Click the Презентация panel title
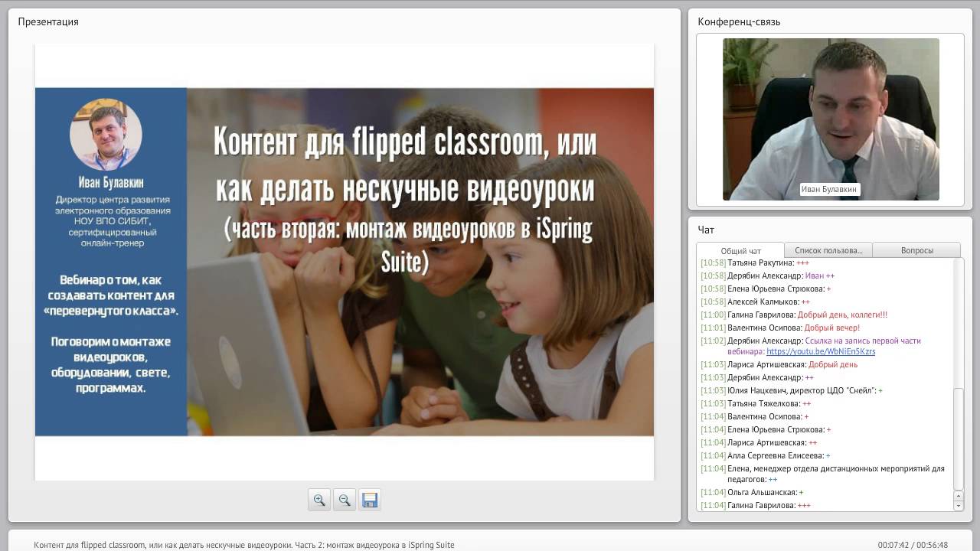This screenshot has width=980, height=551. click(x=48, y=21)
